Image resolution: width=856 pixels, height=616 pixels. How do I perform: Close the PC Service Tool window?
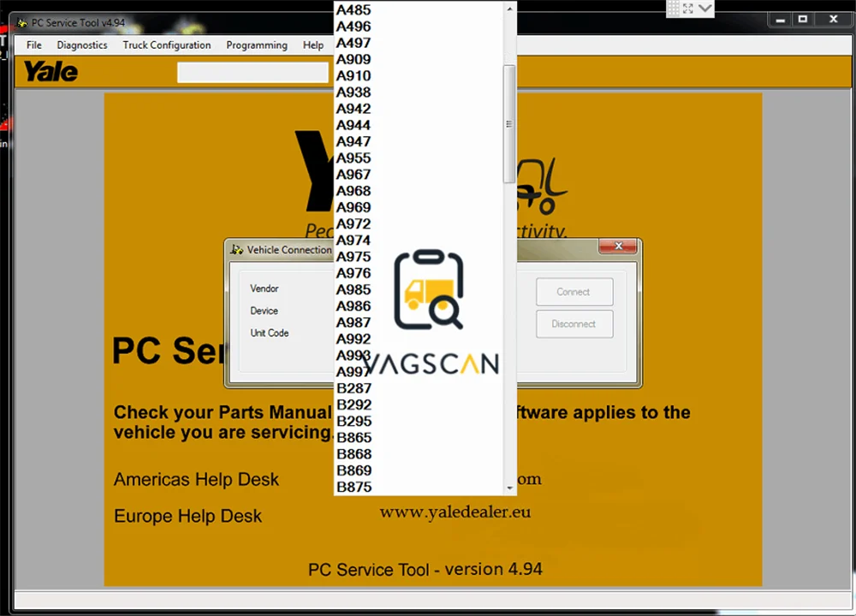[x=833, y=20]
